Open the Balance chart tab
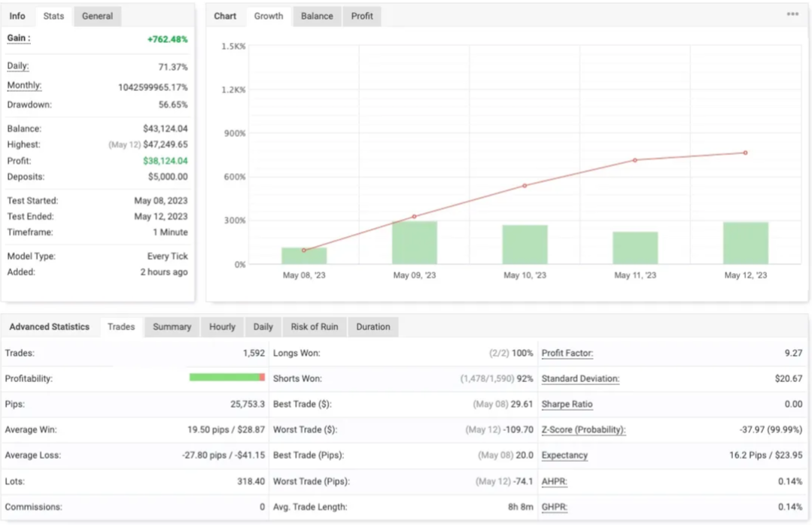Viewport: 812px width, 525px height. click(317, 15)
